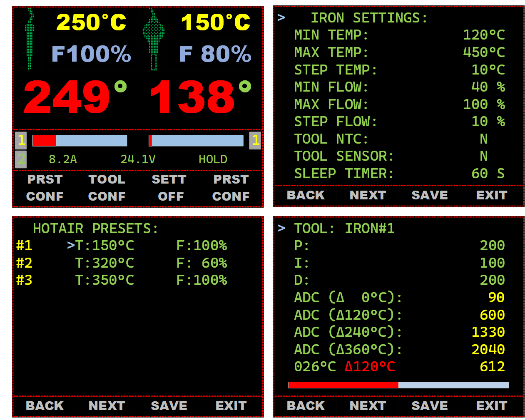Select the right channel 1 indicator box
Screen dimensions: 525x420
[255, 140]
